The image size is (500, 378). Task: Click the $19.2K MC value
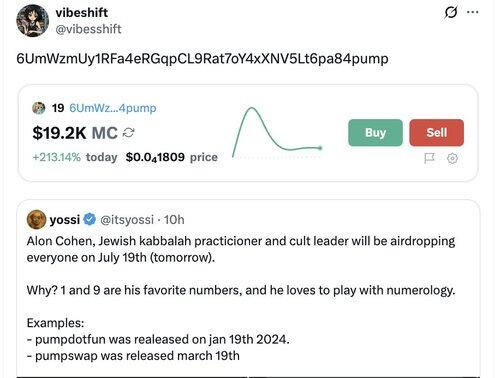[x=75, y=133]
